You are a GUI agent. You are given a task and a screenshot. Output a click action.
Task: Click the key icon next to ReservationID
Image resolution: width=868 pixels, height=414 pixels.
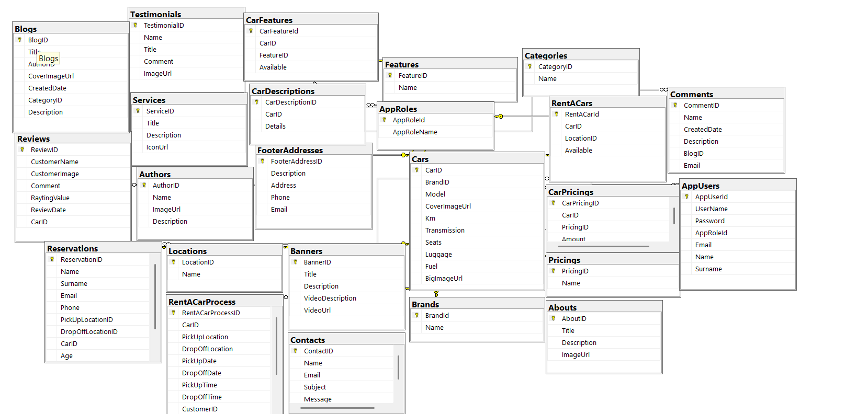(x=52, y=259)
